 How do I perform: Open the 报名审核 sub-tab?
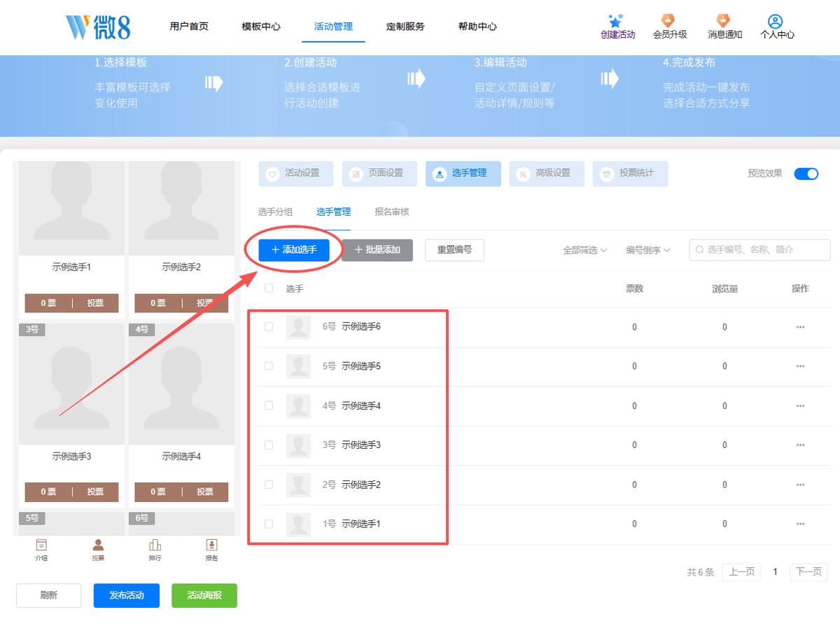click(x=392, y=211)
